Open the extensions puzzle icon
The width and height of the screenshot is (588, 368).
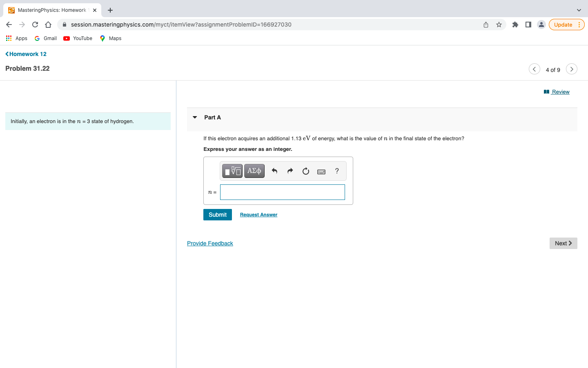pyautogui.click(x=515, y=25)
